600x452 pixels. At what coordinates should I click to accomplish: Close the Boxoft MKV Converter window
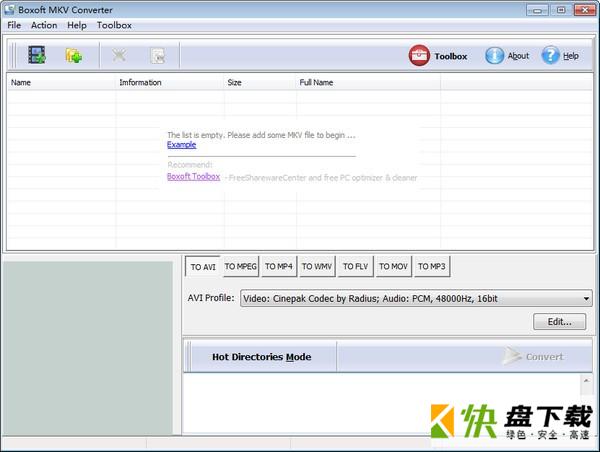(585, 10)
